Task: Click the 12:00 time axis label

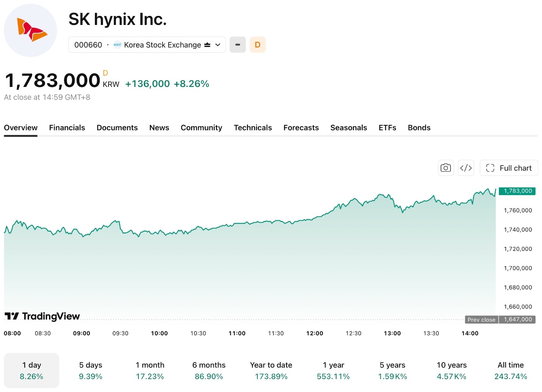Action: tap(315, 333)
